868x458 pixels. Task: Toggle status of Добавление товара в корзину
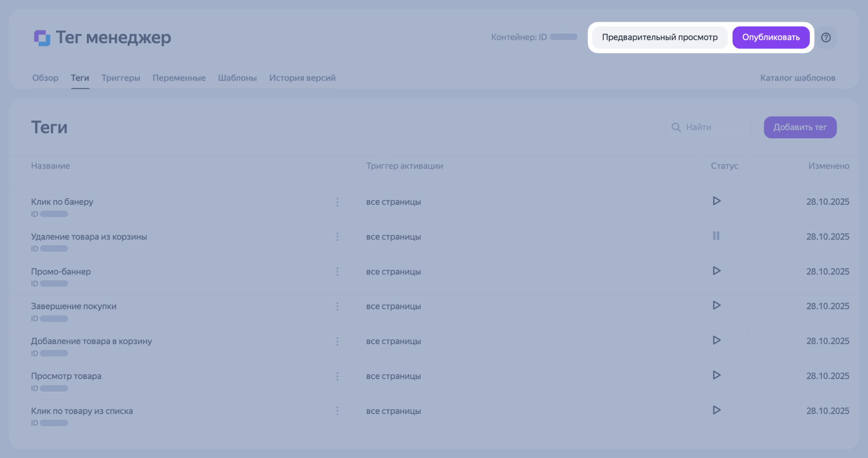click(x=716, y=340)
